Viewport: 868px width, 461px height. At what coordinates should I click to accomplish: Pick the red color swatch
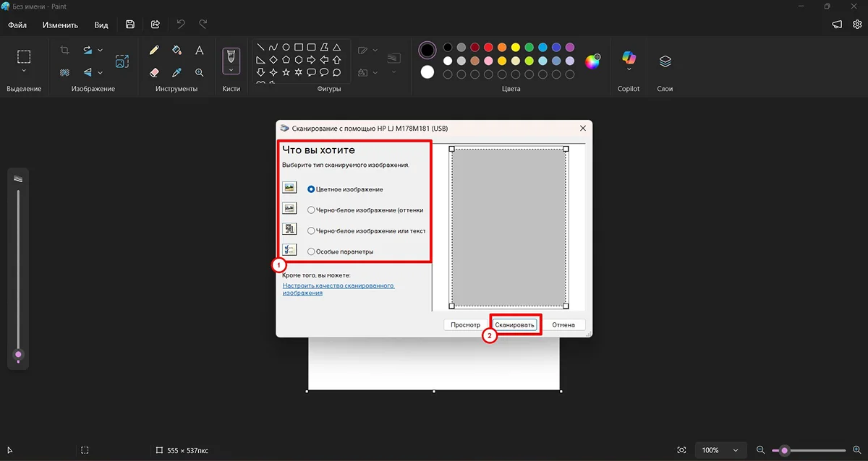(x=488, y=48)
